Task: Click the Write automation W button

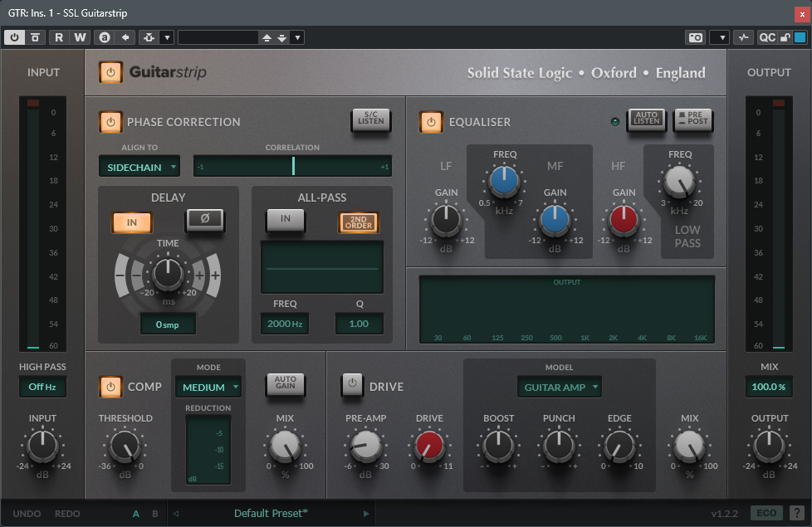Action: click(x=80, y=37)
